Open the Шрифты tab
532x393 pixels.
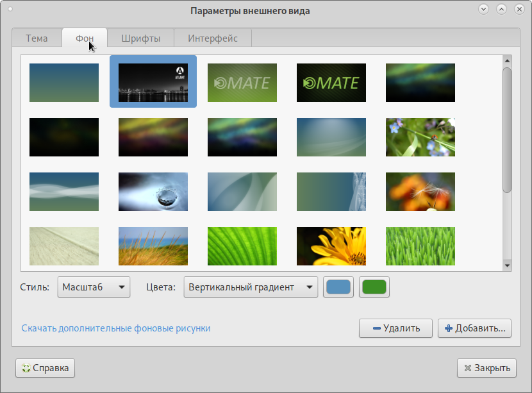coord(140,38)
